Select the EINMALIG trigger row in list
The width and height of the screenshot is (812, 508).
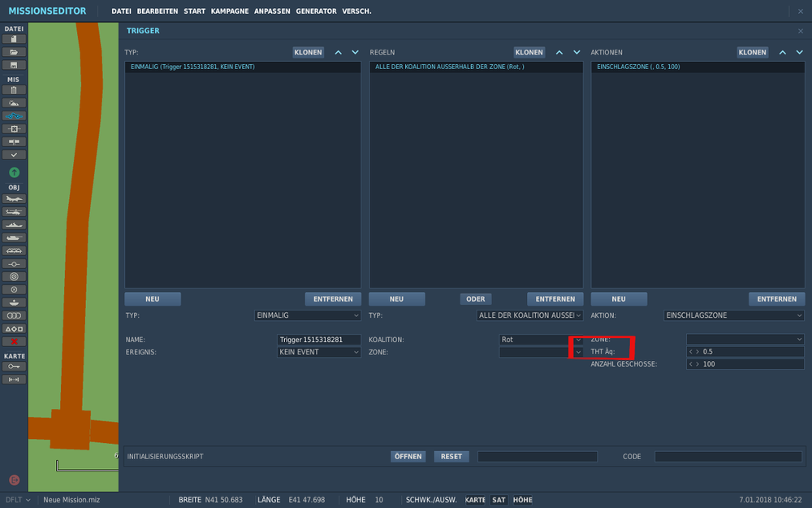tap(243, 67)
